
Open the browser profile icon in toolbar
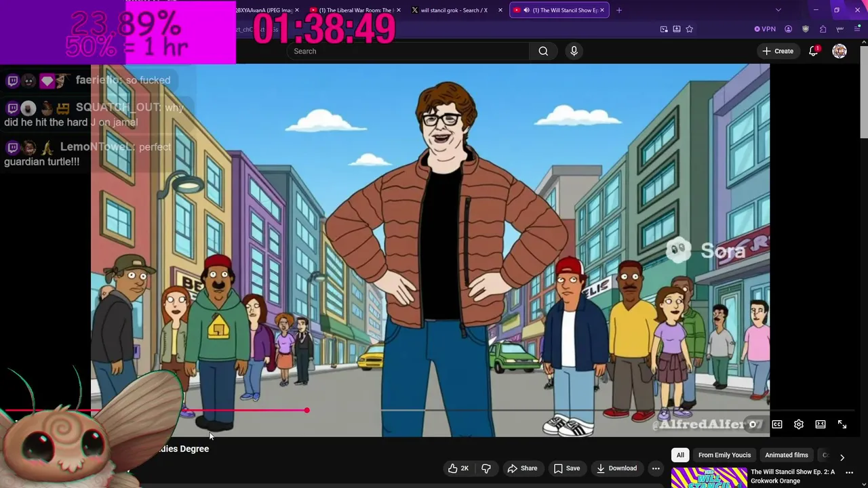point(788,29)
